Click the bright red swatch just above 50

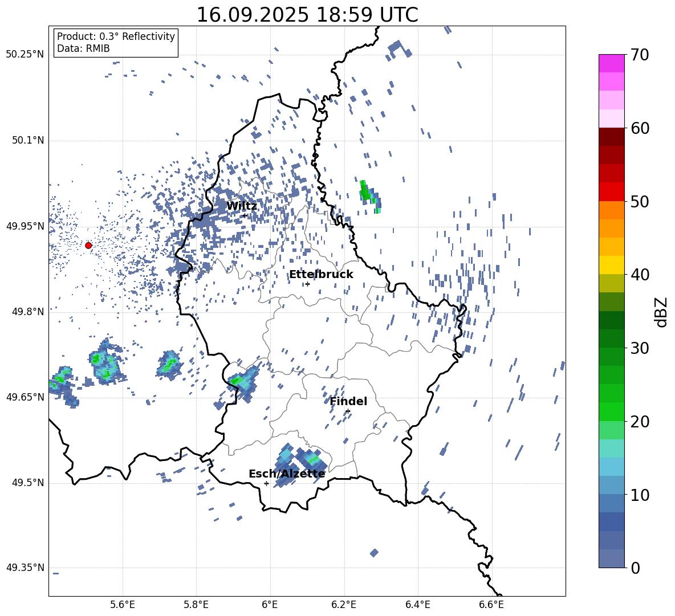coord(611,192)
